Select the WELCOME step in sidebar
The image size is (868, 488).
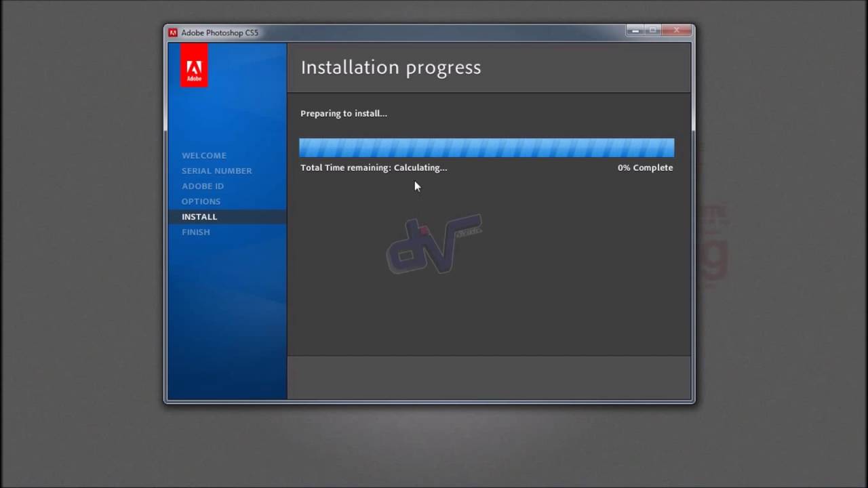(204, 155)
